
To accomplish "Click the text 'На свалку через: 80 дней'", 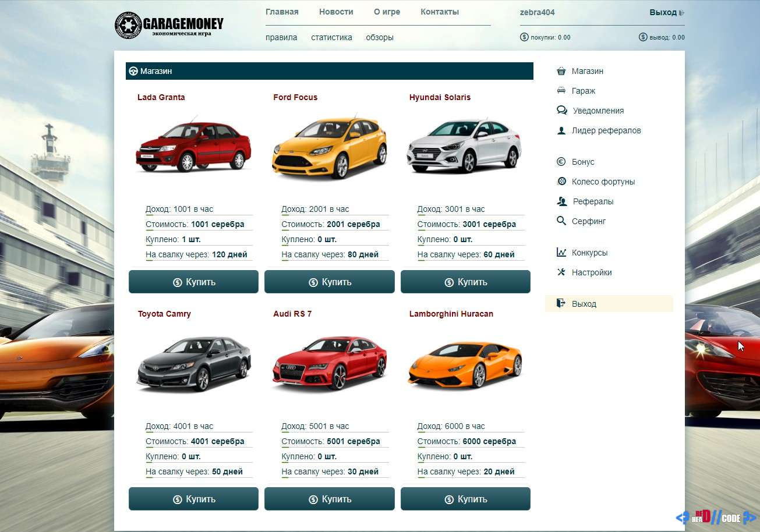I will pyautogui.click(x=330, y=254).
